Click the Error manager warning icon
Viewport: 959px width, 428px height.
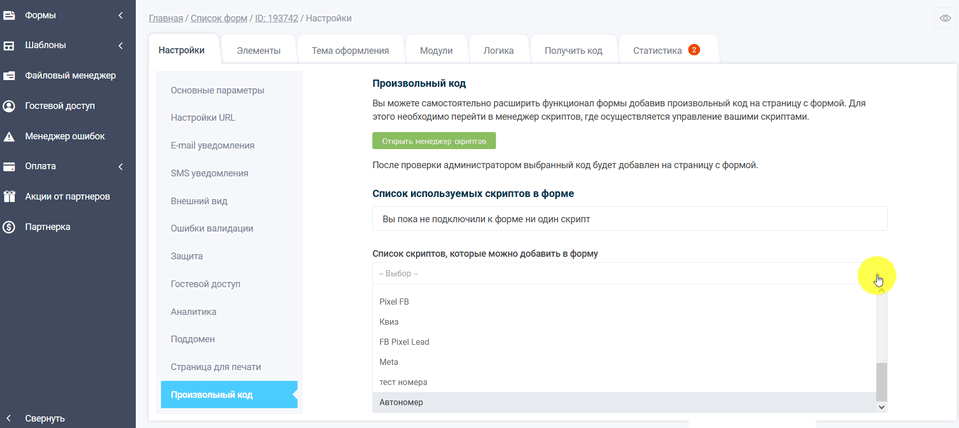pos(9,136)
